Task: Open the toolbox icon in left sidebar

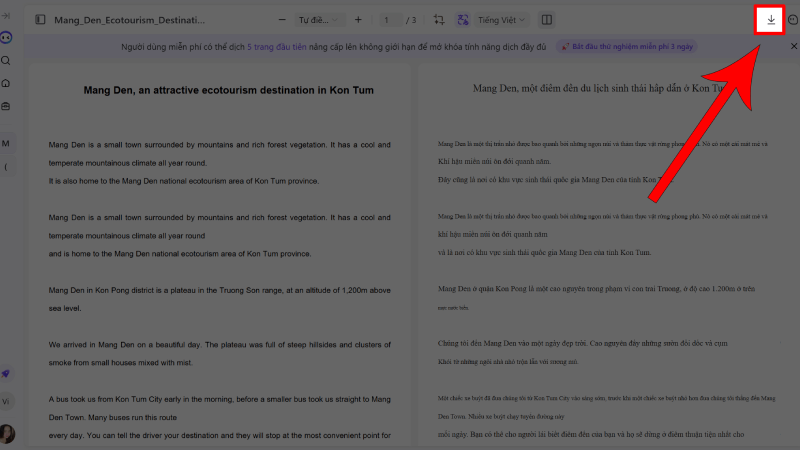Action: tap(7, 107)
